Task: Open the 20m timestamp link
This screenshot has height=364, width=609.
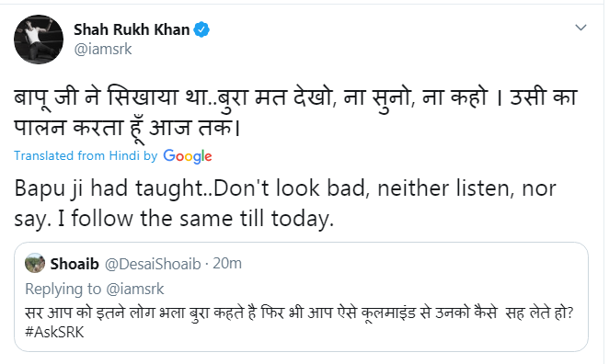Action: 227,264
